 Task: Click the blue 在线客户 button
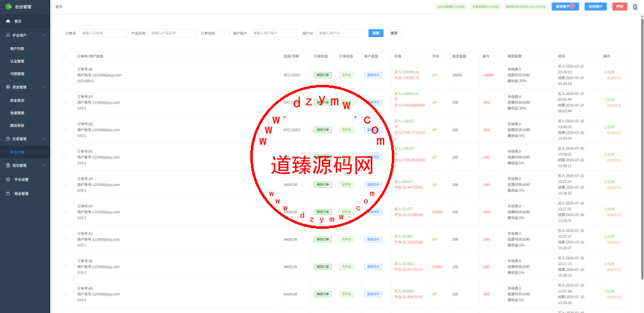(x=596, y=6)
